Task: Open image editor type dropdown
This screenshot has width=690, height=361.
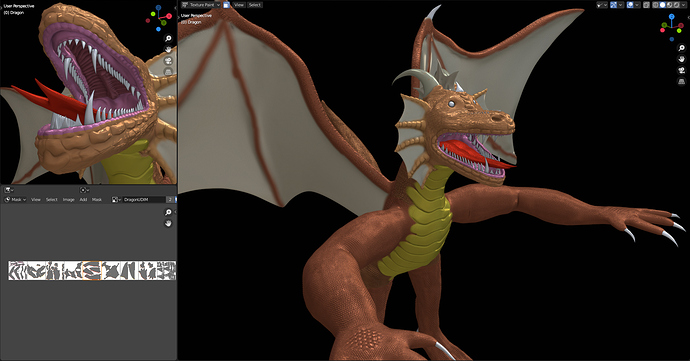Action: (x=9, y=190)
